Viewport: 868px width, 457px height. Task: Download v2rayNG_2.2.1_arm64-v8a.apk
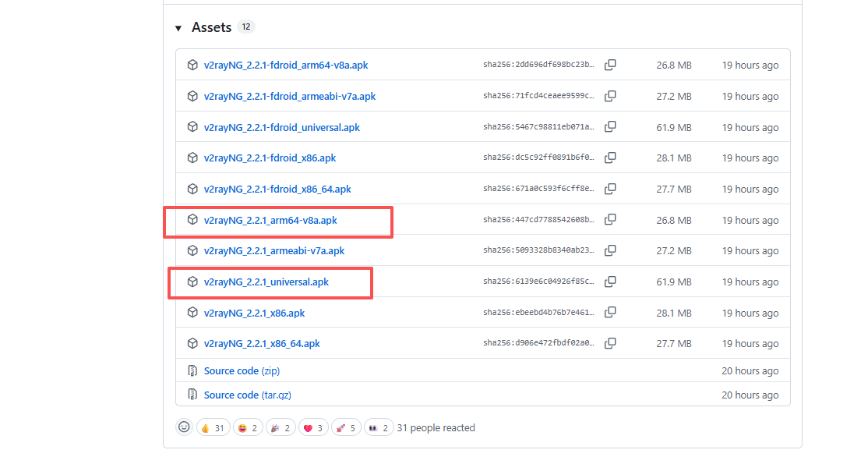click(x=270, y=221)
